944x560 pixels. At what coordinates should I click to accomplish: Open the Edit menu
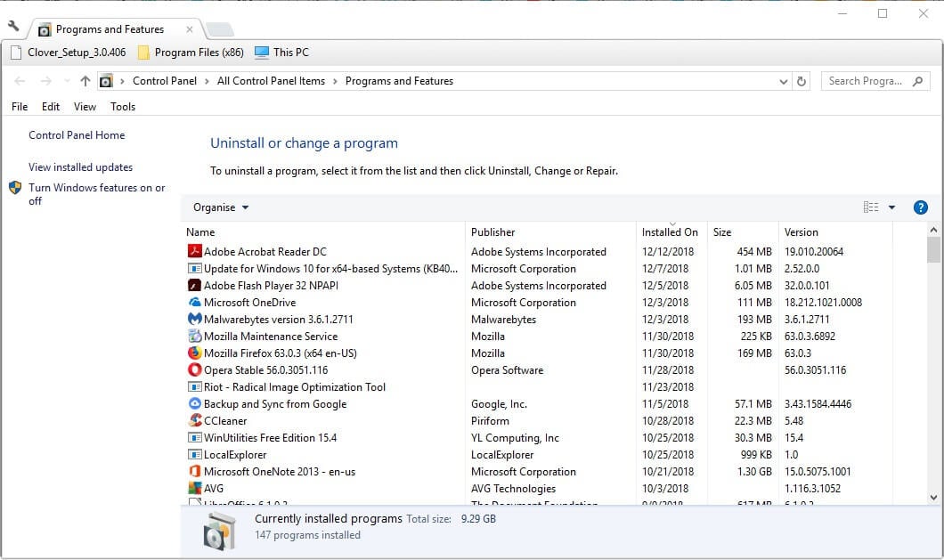(x=51, y=107)
